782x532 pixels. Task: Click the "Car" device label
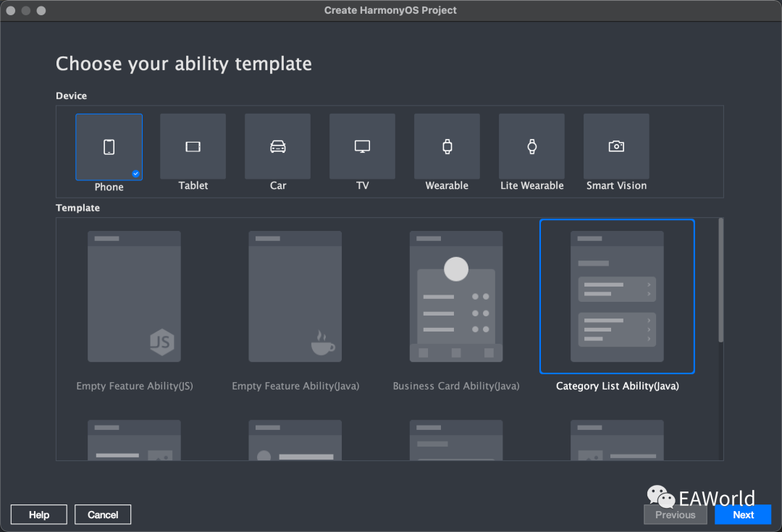tap(278, 185)
